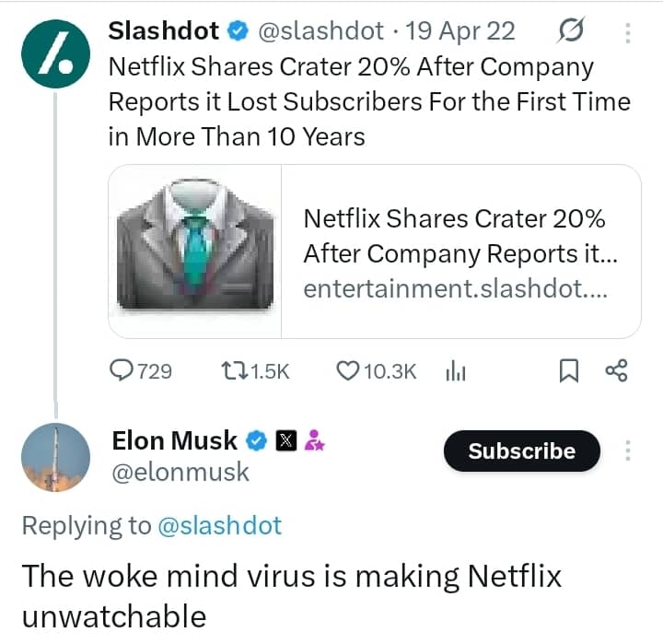
Task: Open more options for Slashdot's post
Action: tap(629, 33)
